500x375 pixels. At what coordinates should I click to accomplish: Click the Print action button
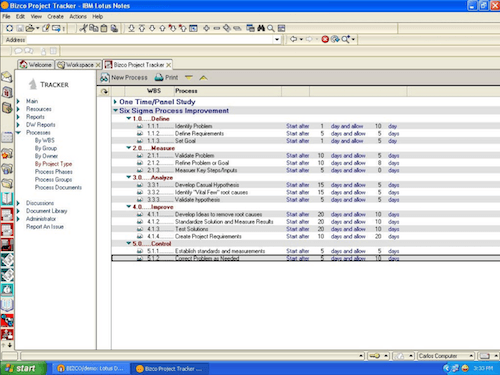click(166, 78)
